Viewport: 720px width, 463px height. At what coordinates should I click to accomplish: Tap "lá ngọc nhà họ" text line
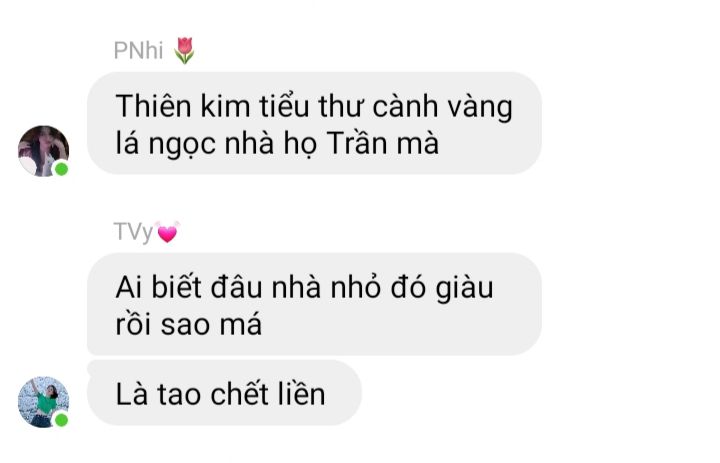(x=216, y=144)
